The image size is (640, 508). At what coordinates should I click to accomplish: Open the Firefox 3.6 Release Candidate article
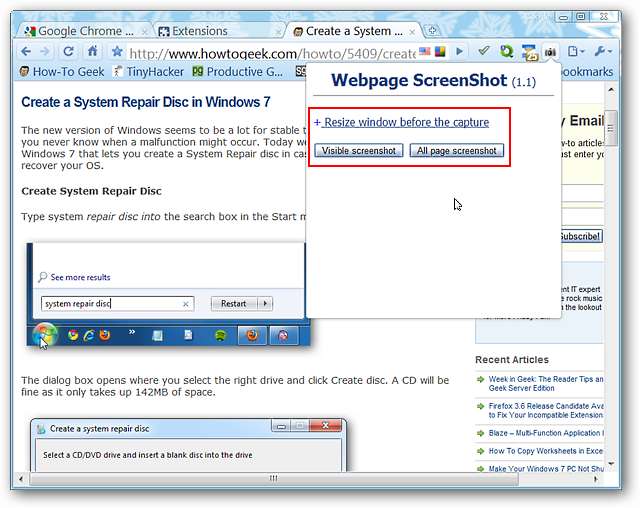546,410
